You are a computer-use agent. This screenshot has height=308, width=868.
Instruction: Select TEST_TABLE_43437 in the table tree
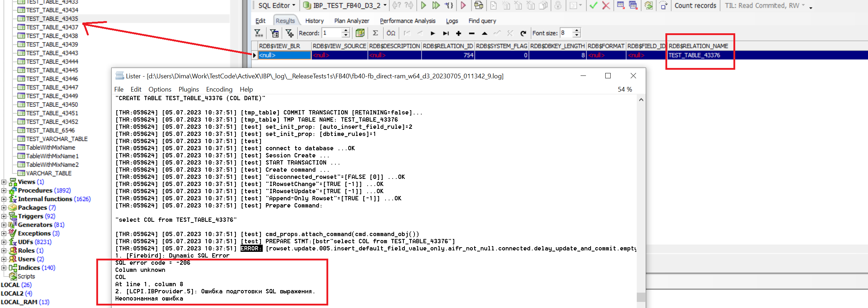[52, 27]
